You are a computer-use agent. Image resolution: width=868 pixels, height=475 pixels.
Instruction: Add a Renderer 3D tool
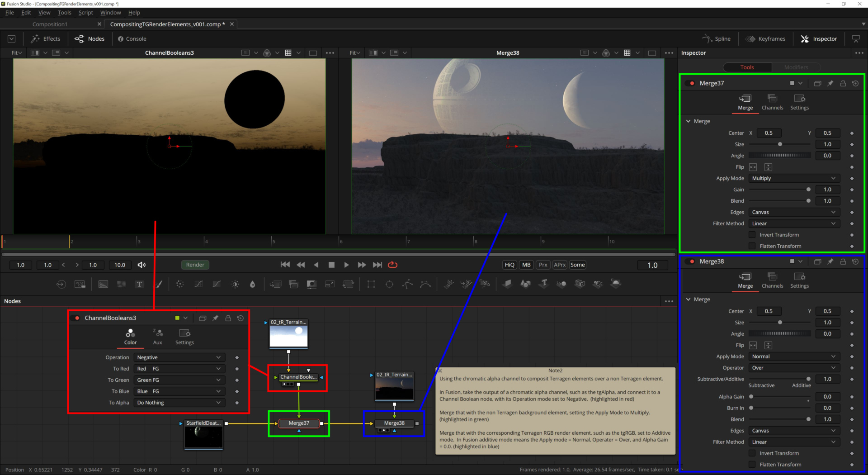tap(616, 284)
